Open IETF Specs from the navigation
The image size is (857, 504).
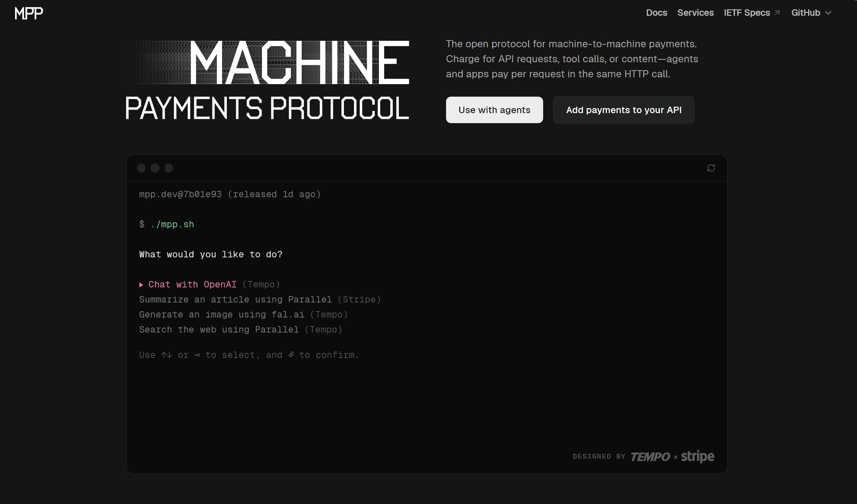click(x=747, y=13)
